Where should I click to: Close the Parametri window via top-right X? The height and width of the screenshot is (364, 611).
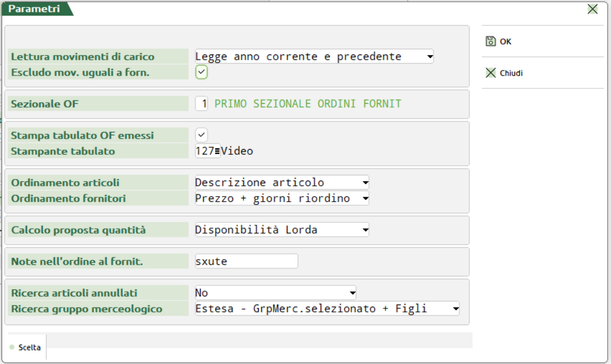point(593,9)
